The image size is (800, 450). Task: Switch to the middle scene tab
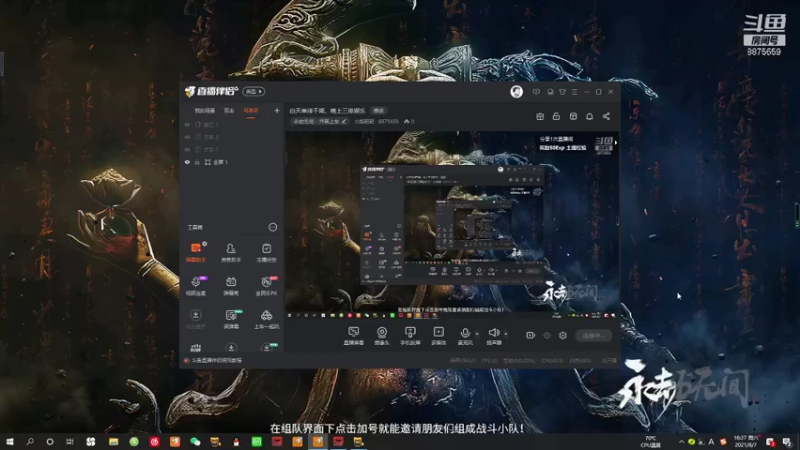[229, 110]
